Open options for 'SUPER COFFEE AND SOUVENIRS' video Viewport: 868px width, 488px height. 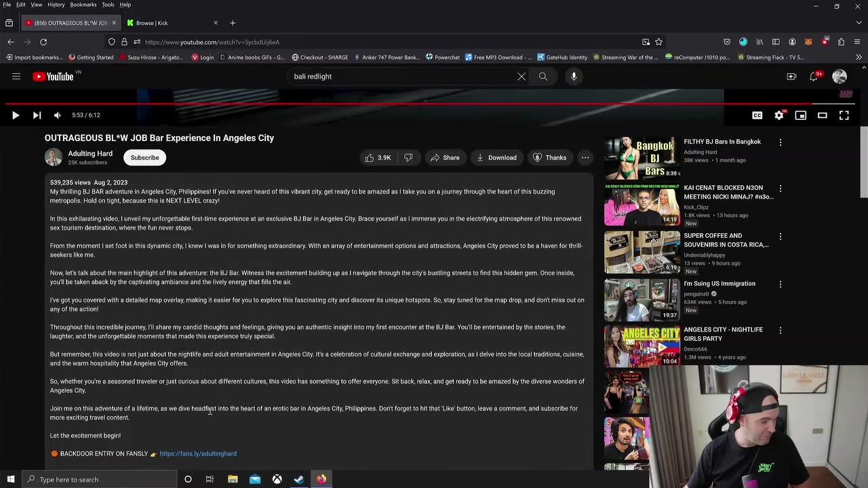pos(781,237)
